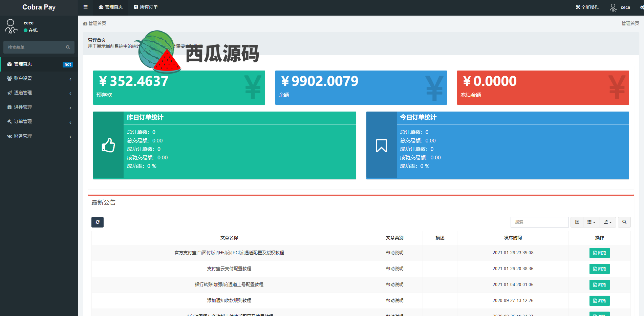Image resolution: width=644 pixels, height=316 pixels.
Task: Click the table search magnifier button
Action: [x=624, y=222]
